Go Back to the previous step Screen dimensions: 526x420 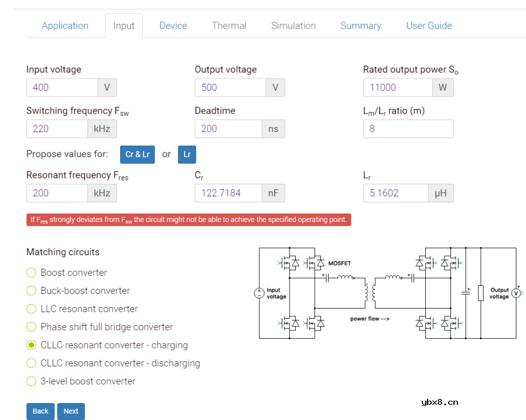pyautogui.click(x=40, y=411)
